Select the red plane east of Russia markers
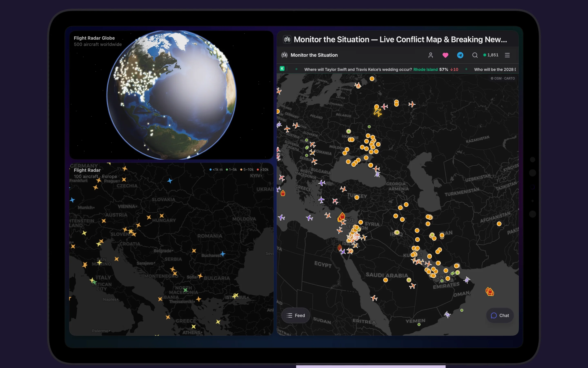Image resolution: width=588 pixels, height=368 pixels. point(412,104)
